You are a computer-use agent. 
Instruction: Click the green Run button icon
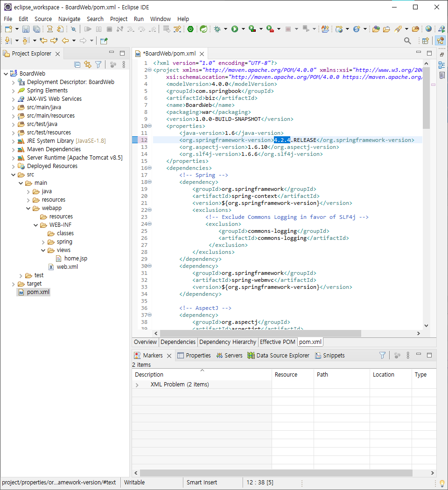pos(235,29)
